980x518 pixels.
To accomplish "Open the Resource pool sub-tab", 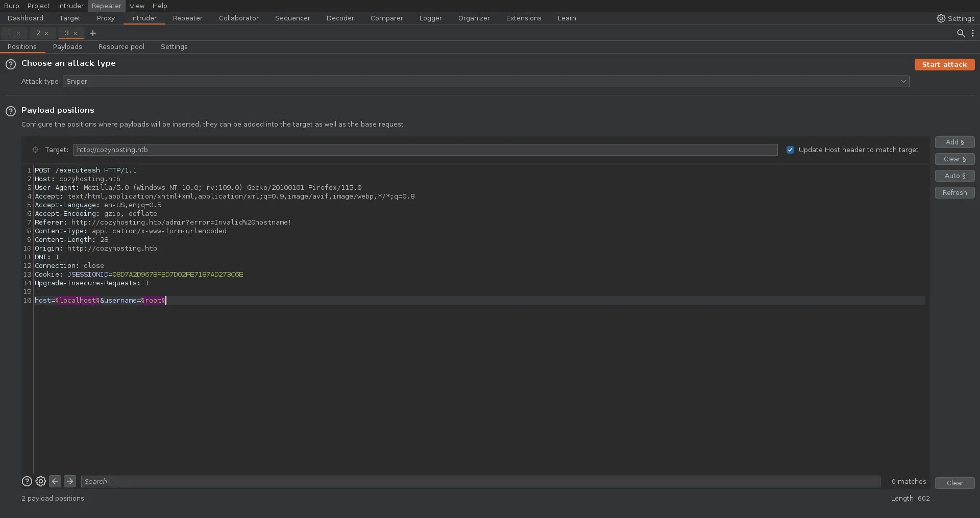I will (121, 47).
